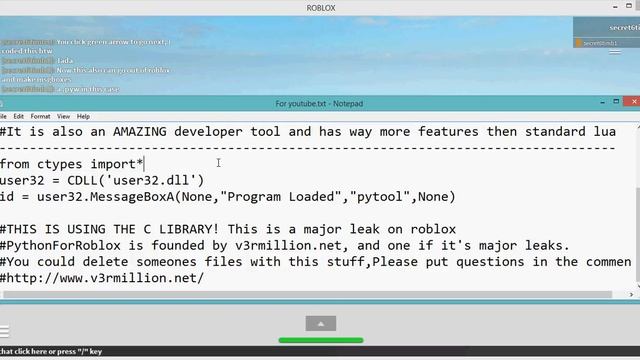This screenshot has height=360, width=640.
Task: Click the '#You could delete someones files' line
Action: pos(316,262)
